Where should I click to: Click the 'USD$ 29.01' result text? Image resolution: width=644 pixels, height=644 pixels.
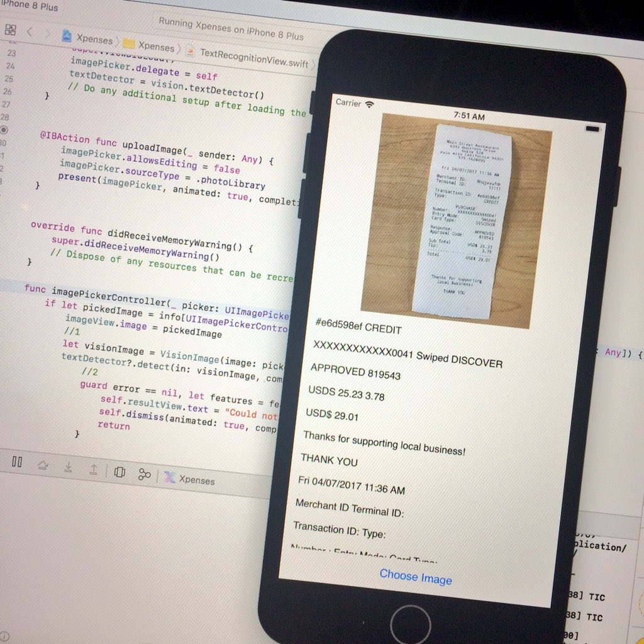(x=332, y=415)
